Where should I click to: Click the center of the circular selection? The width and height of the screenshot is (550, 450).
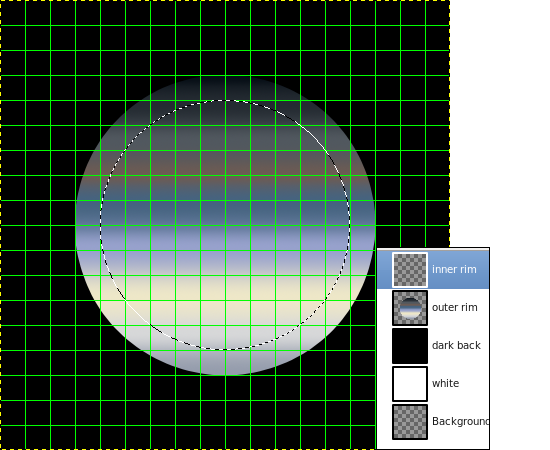pos(225,225)
